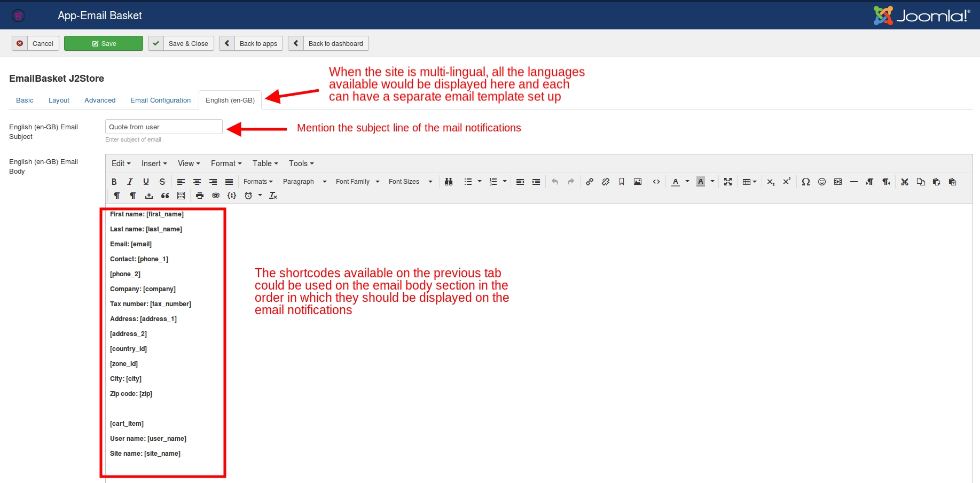Click the Back to dashboard button
This screenshot has height=483, width=980.
(x=328, y=43)
